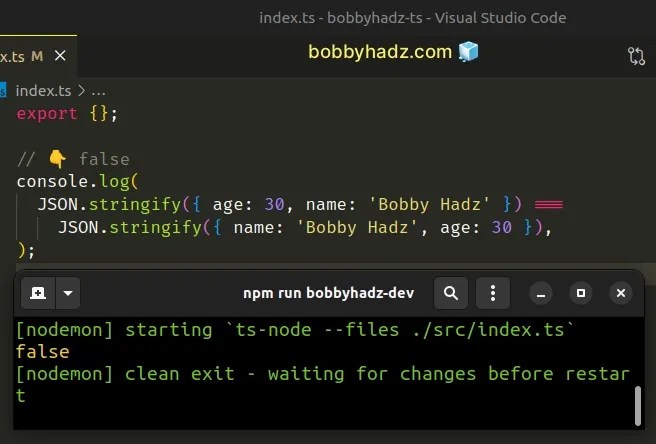Close the index.ts editor tab
Image resolution: width=656 pixels, height=444 pixels.
(x=60, y=56)
